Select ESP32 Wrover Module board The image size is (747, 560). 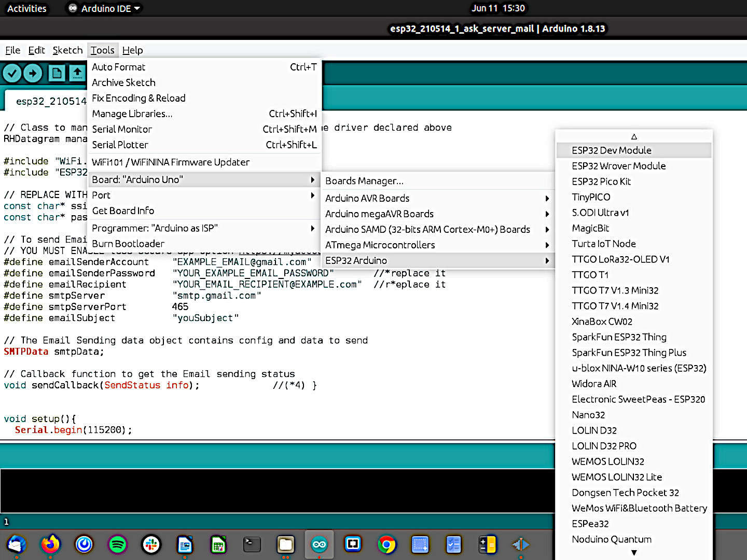tap(634, 166)
